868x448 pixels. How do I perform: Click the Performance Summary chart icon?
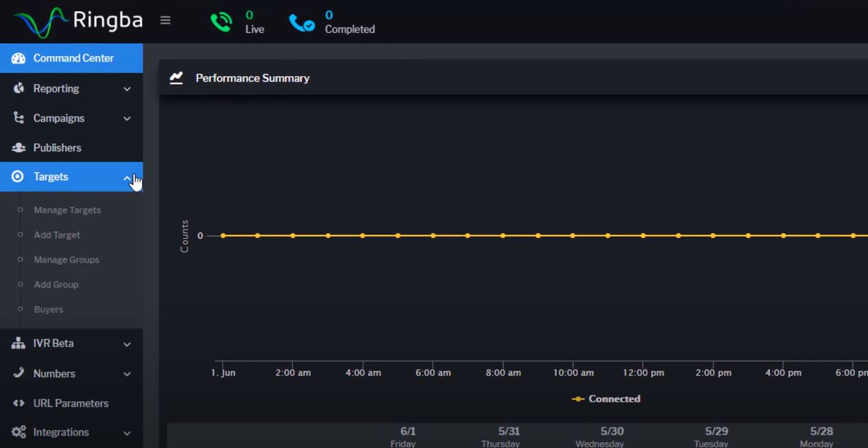click(176, 77)
